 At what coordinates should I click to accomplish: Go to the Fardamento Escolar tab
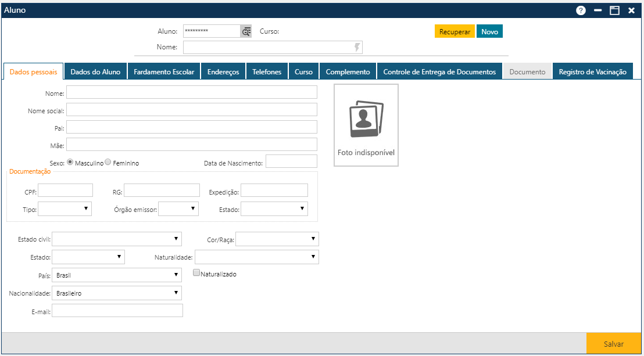164,71
